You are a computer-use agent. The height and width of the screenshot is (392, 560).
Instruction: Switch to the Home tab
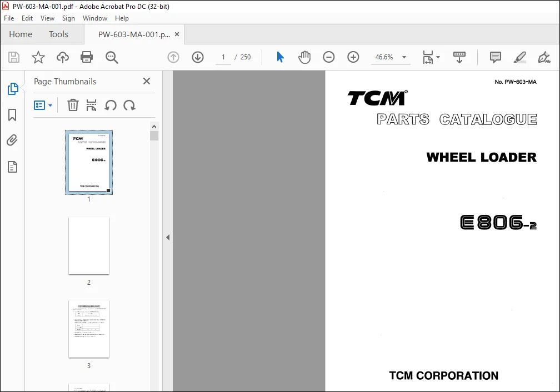[x=21, y=34]
